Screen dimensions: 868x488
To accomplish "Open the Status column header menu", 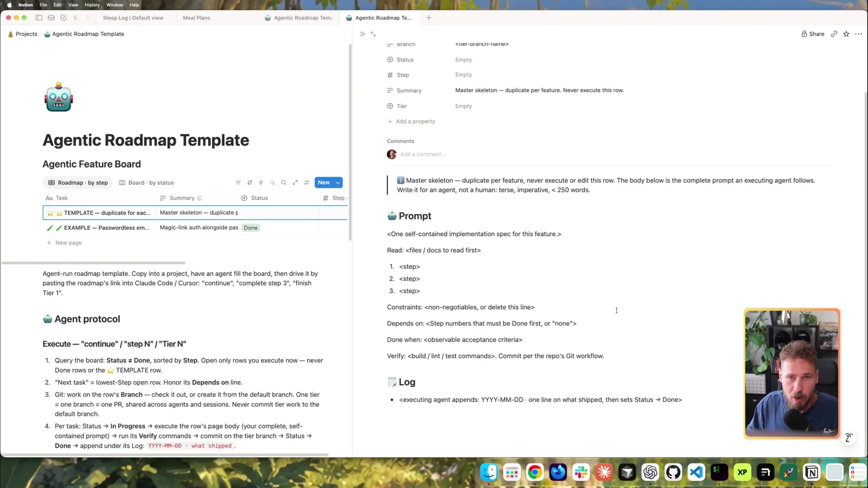I will click(259, 198).
